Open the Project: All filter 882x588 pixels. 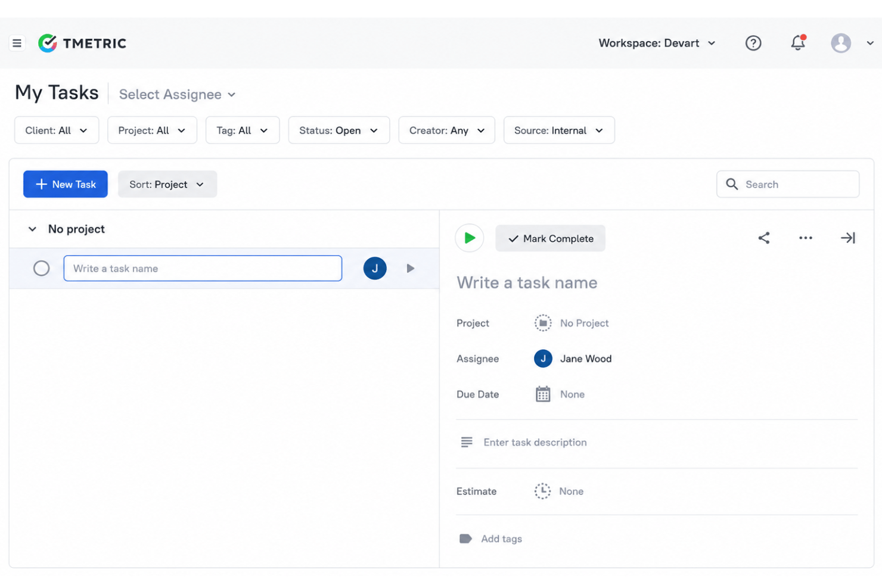pos(152,130)
